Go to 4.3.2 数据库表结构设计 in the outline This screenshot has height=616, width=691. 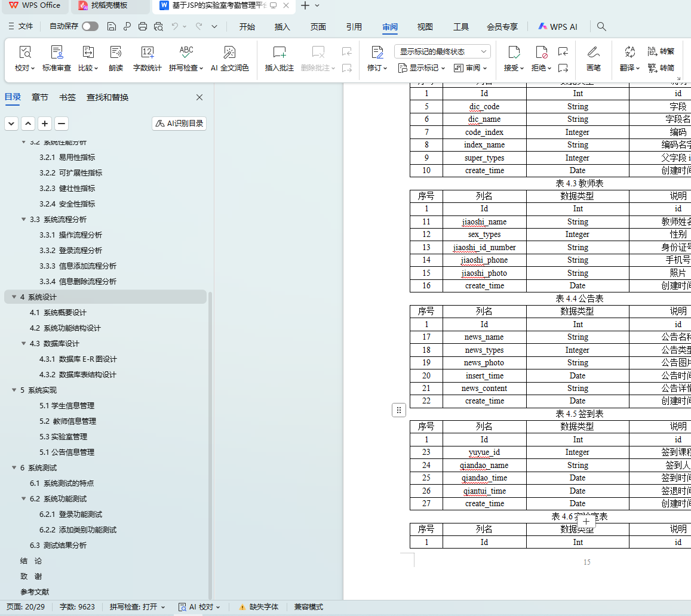[78, 375]
